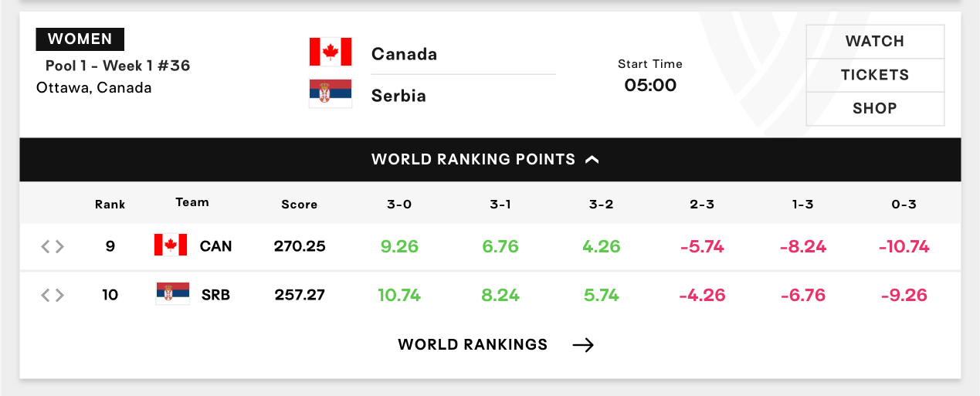Collapse the World Ranking Points bar

(490, 160)
